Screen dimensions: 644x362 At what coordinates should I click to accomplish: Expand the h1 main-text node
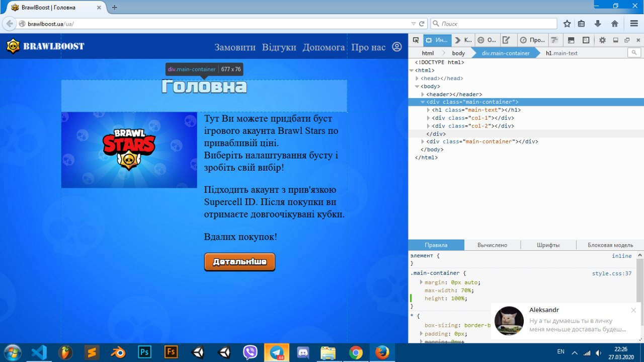pyautogui.click(x=428, y=110)
